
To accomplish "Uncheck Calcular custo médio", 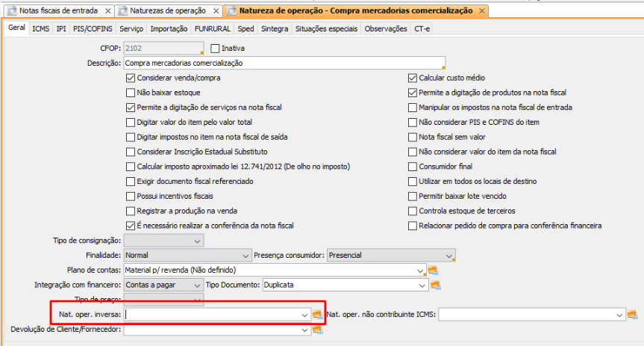I will click(x=412, y=78).
